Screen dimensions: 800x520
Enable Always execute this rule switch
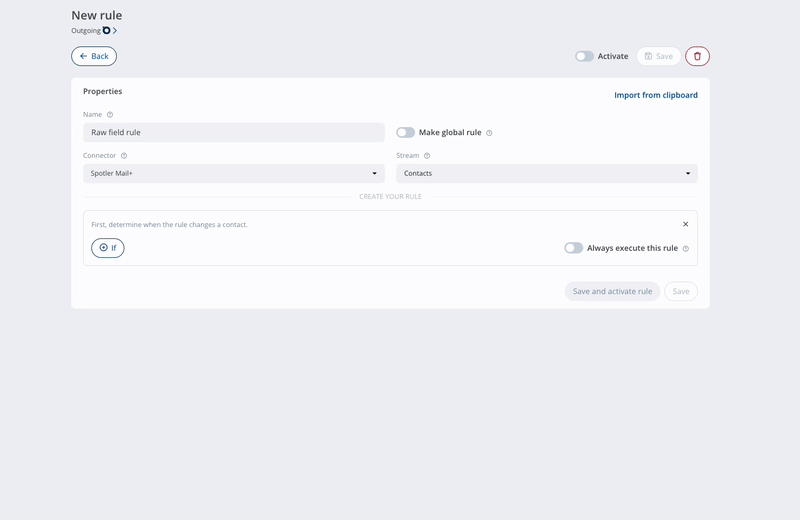[x=573, y=248]
